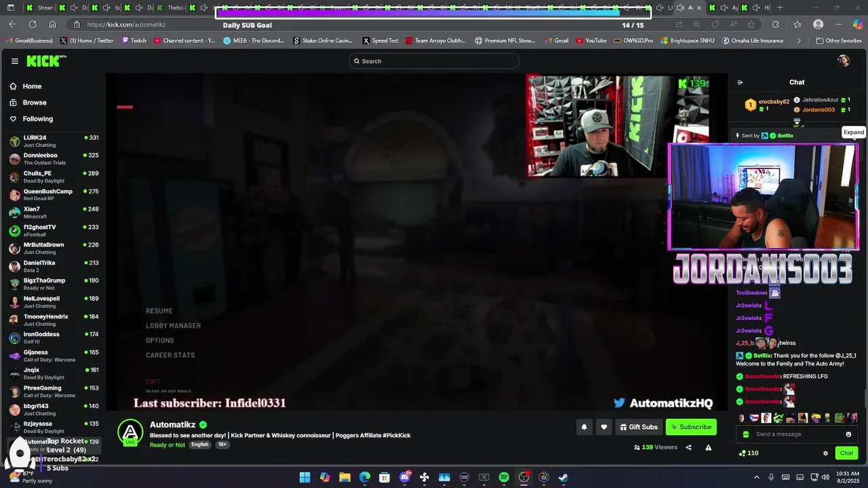Viewport: 868px width, 488px height.
Task: Select LOBBY MANAGER in the game menu
Action: click(174, 326)
